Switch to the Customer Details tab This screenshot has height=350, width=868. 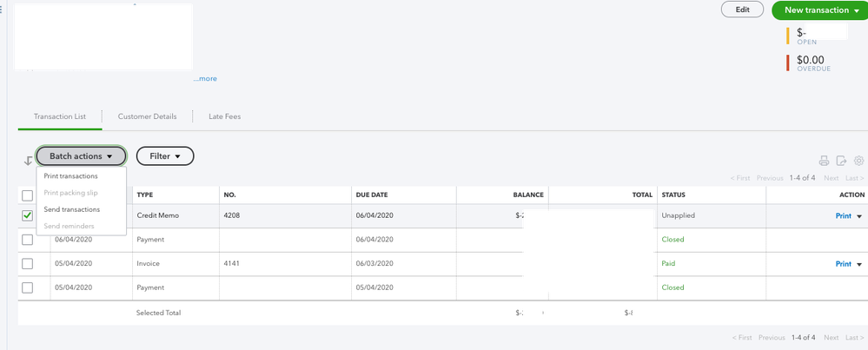click(x=147, y=116)
